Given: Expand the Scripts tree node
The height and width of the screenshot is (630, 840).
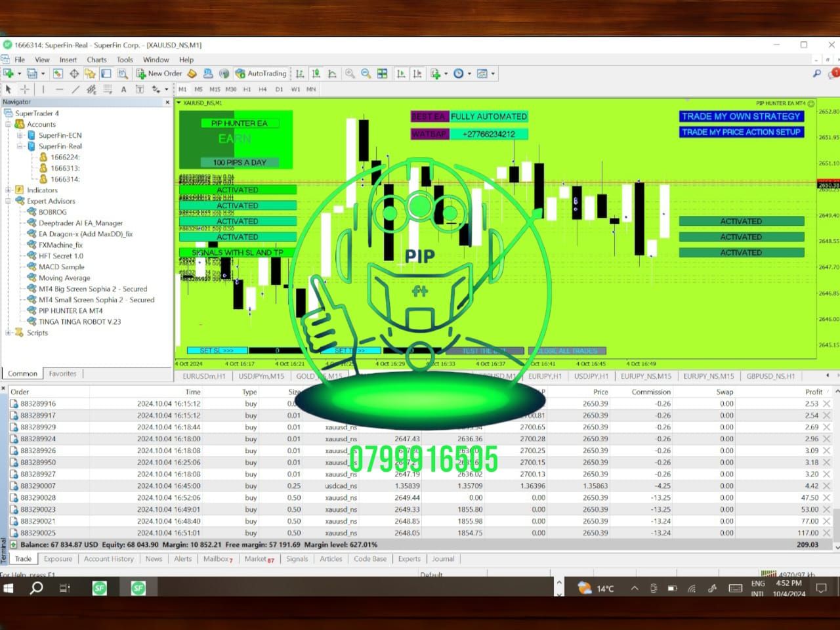Looking at the screenshot, I should coord(9,333).
